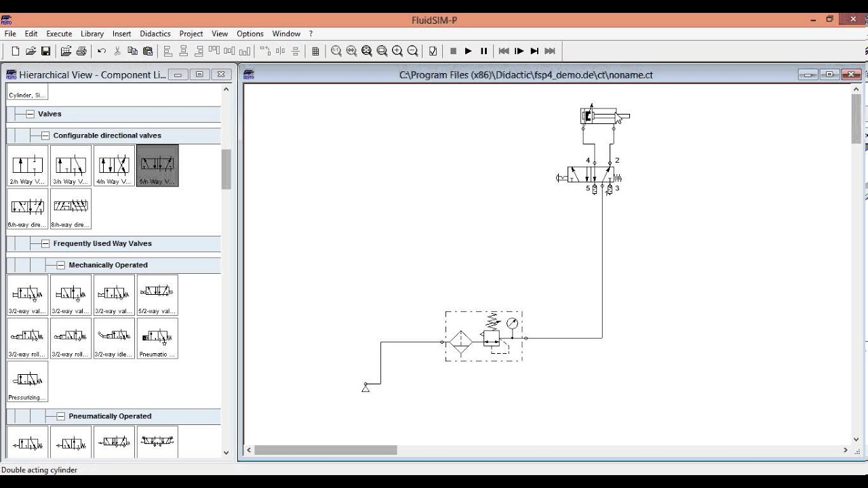Image resolution: width=868 pixels, height=488 pixels.
Task: Choose the 4/n Way Valve component
Action: (114, 166)
